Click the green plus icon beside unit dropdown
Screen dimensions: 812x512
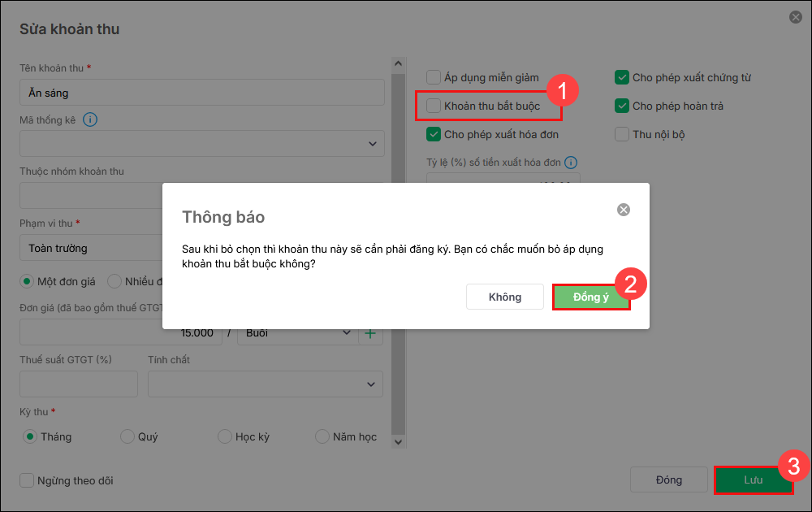coord(371,333)
